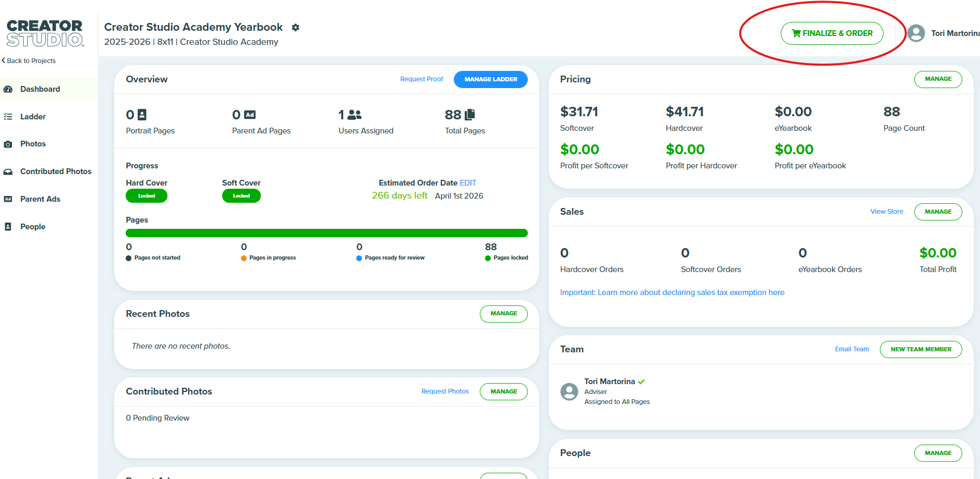
Task: Click the Portrait Pages icon in Overview
Action: pyautogui.click(x=142, y=115)
